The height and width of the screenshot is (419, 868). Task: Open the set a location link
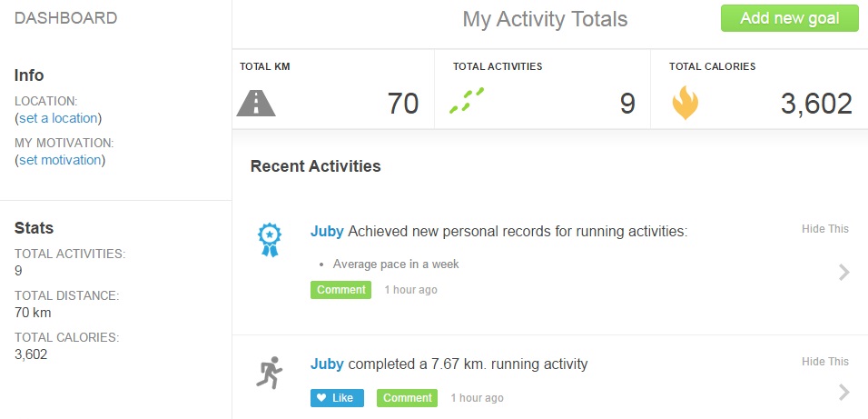coord(59,118)
